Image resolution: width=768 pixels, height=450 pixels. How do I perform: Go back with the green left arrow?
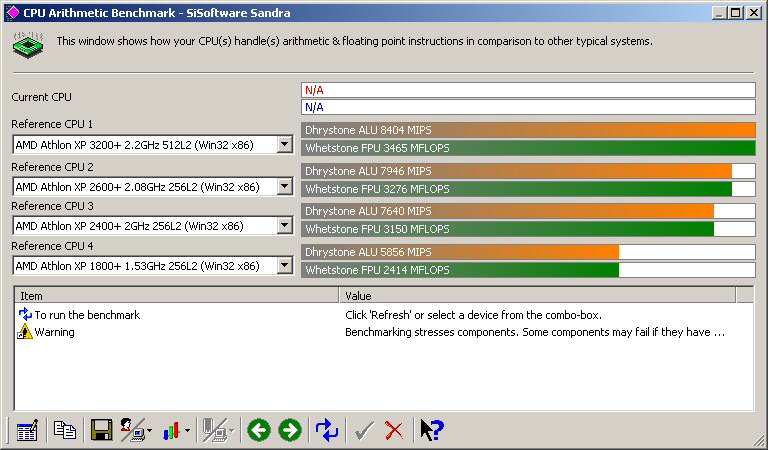pyautogui.click(x=259, y=430)
